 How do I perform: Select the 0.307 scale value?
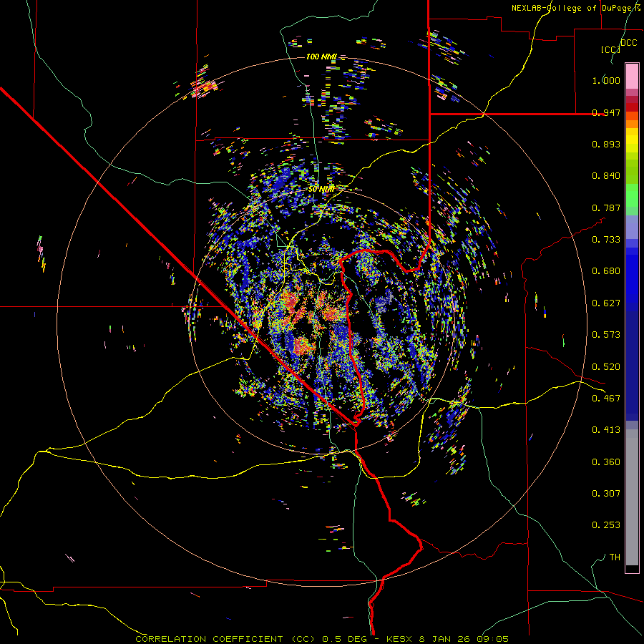pyautogui.click(x=606, y=494)
